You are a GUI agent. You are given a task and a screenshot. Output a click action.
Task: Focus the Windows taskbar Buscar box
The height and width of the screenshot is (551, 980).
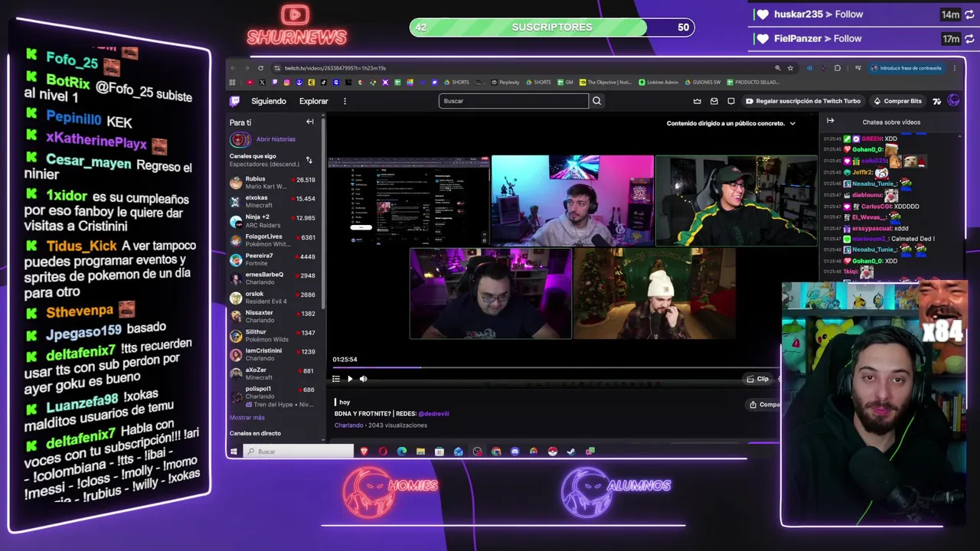coord(299,452)
